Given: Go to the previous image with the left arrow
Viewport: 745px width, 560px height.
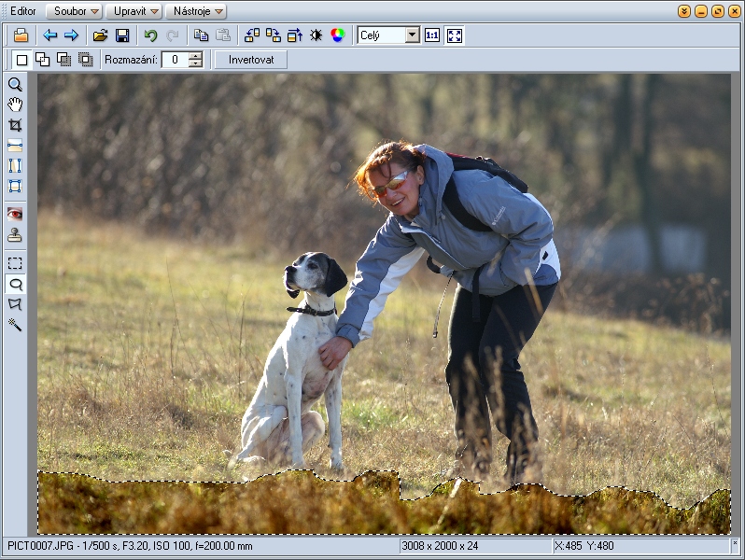Looking at the screenshot, I should point(49,35).
